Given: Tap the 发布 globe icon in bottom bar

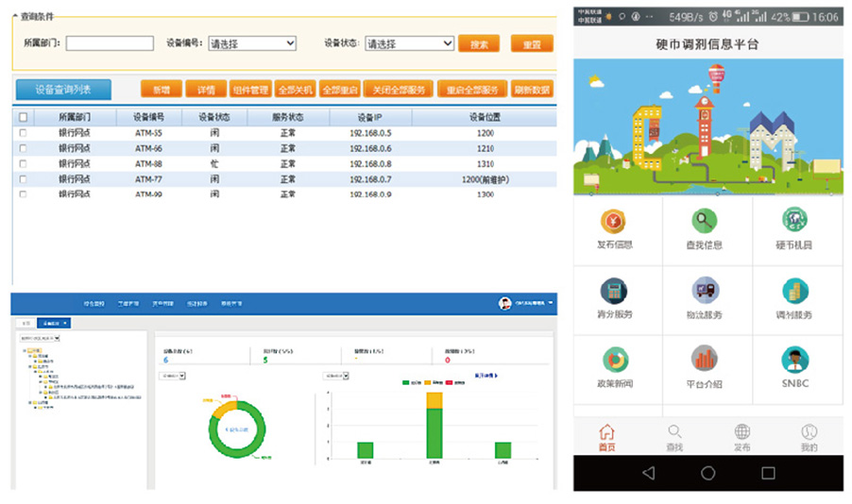Looking at the screenshot, I should pyautogui.click(x=741, y=432).
